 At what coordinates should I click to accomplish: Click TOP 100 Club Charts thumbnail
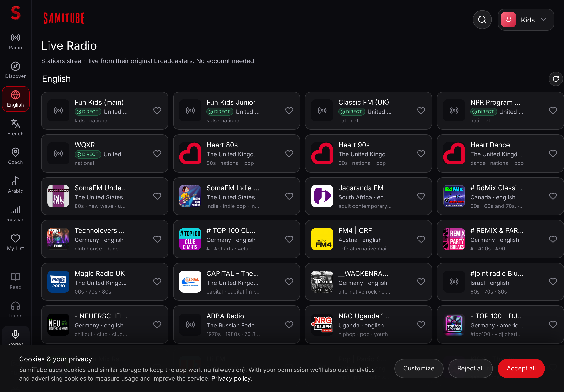coord(190,239)
